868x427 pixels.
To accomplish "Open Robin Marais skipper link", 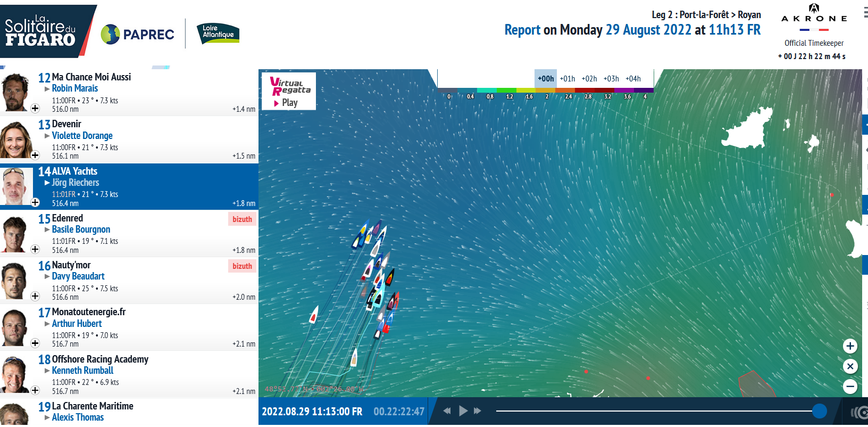I will coord(75,88).
